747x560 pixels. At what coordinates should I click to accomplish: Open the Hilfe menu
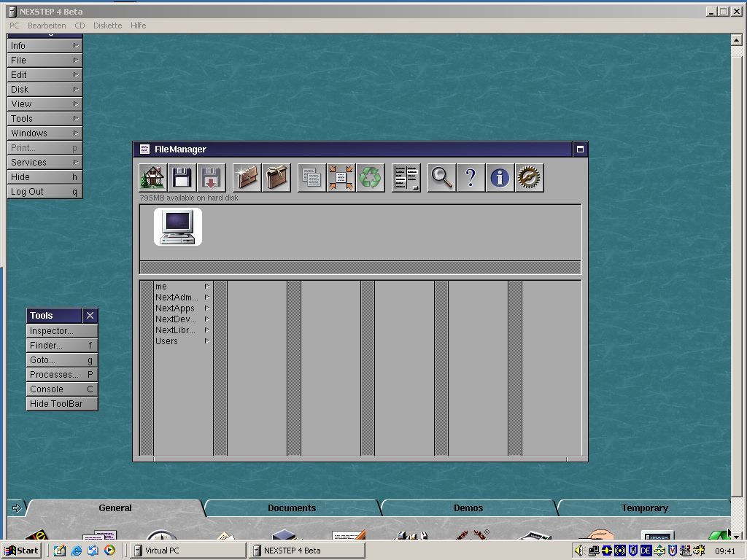[x=138, y=26]
